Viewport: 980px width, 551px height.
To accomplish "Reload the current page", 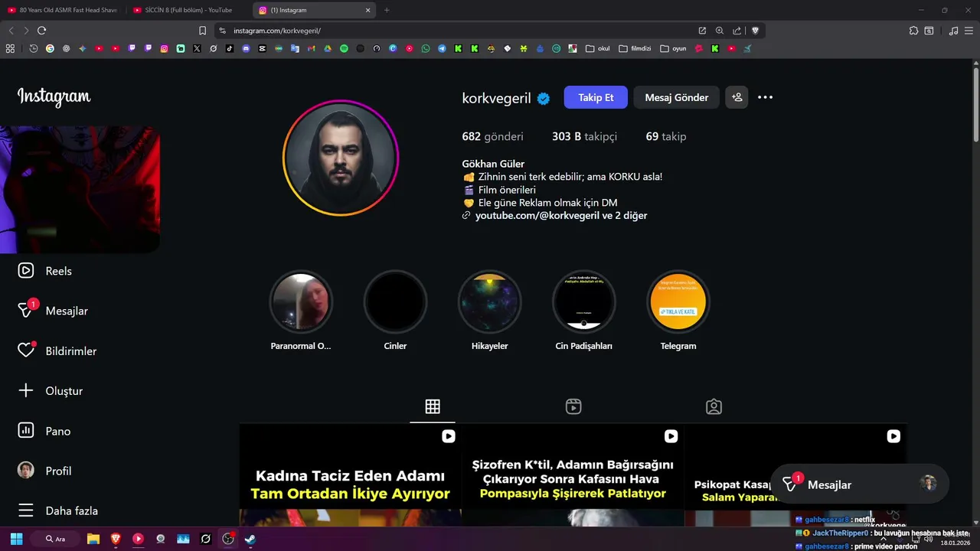I will coord(41,31).
